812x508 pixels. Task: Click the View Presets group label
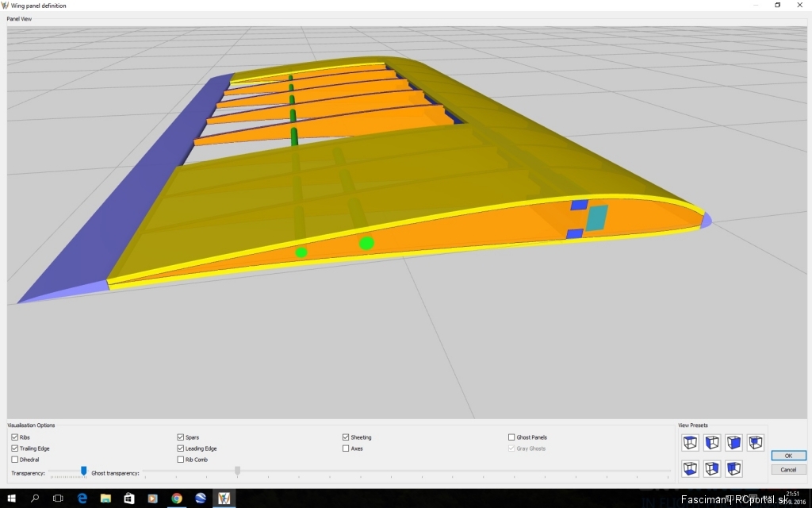[x=693, y=425]
